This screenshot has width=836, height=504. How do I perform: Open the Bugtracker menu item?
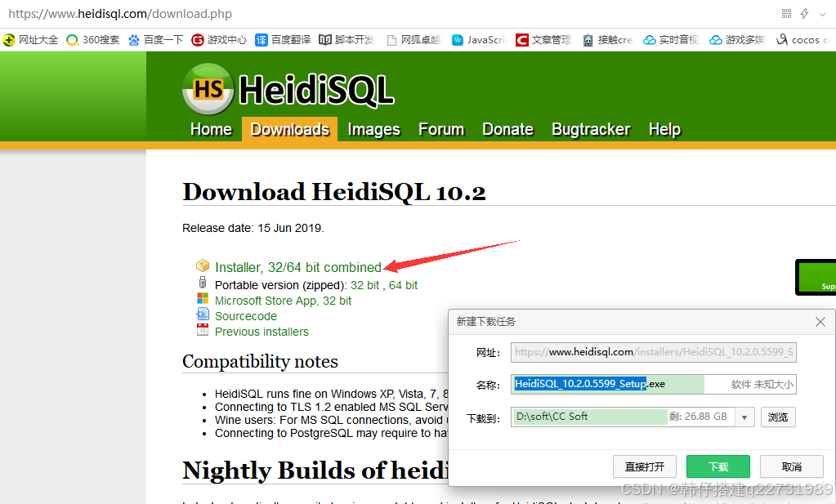591,129
